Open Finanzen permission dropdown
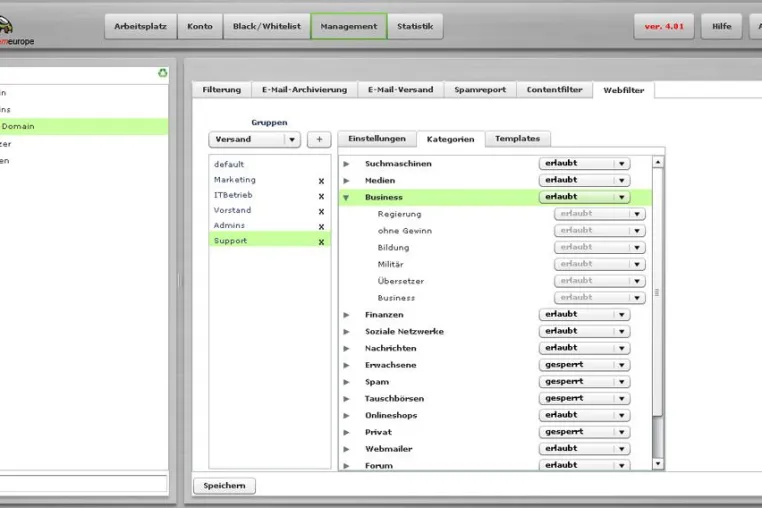 (585, 315)
